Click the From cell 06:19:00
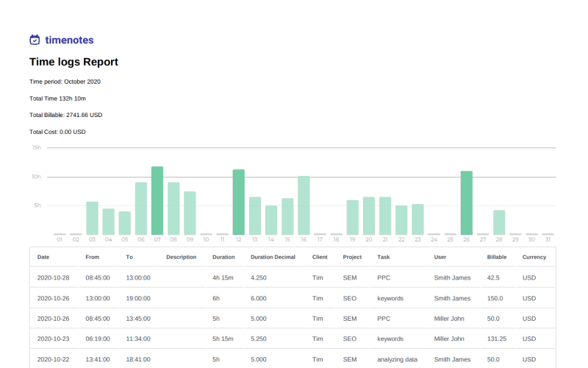This screenshot has height=368, width=588. tap(98, 339)
